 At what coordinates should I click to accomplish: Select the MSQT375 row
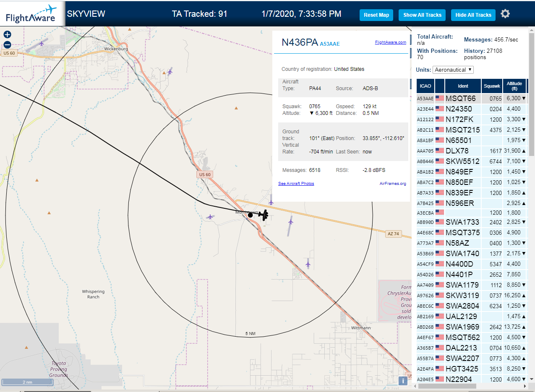coord(472,233)
